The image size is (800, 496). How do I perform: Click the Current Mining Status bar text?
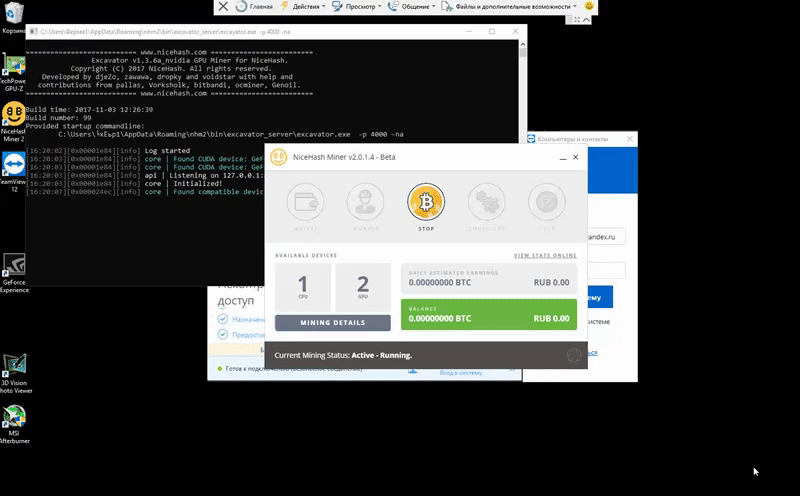click(343, 355)
